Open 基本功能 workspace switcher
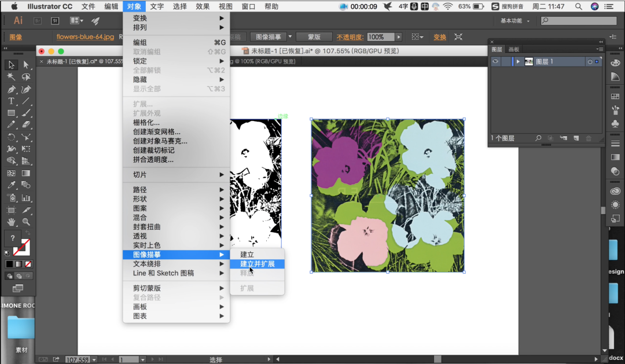The width and height of the screenshot is (625, 364). click(x=515, y=21)
